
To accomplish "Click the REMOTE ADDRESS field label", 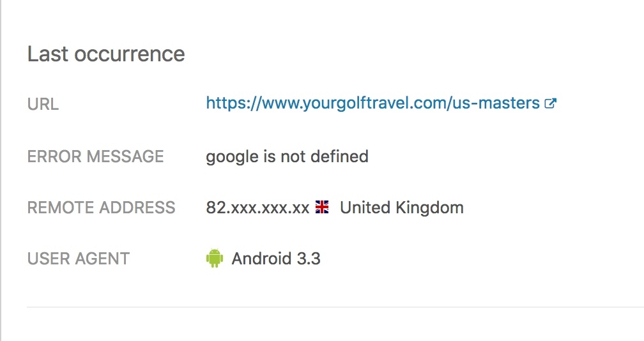I will 101,208.
